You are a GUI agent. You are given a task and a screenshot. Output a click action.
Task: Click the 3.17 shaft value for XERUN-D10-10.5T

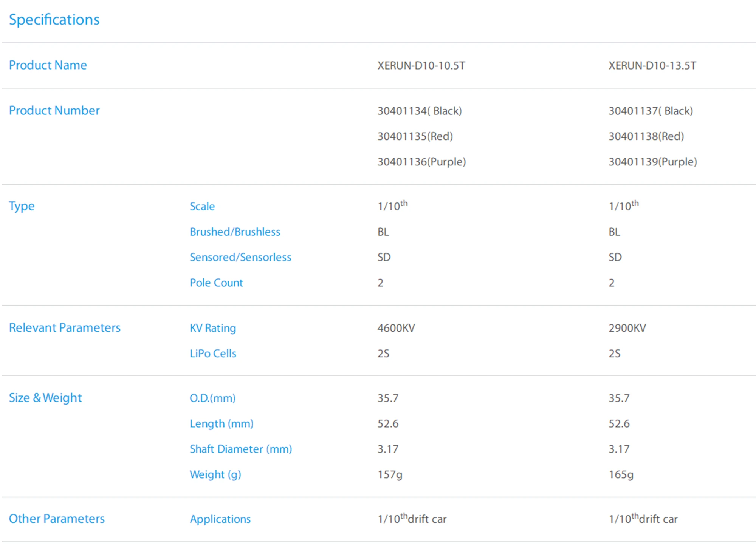[x=388, y=449]
